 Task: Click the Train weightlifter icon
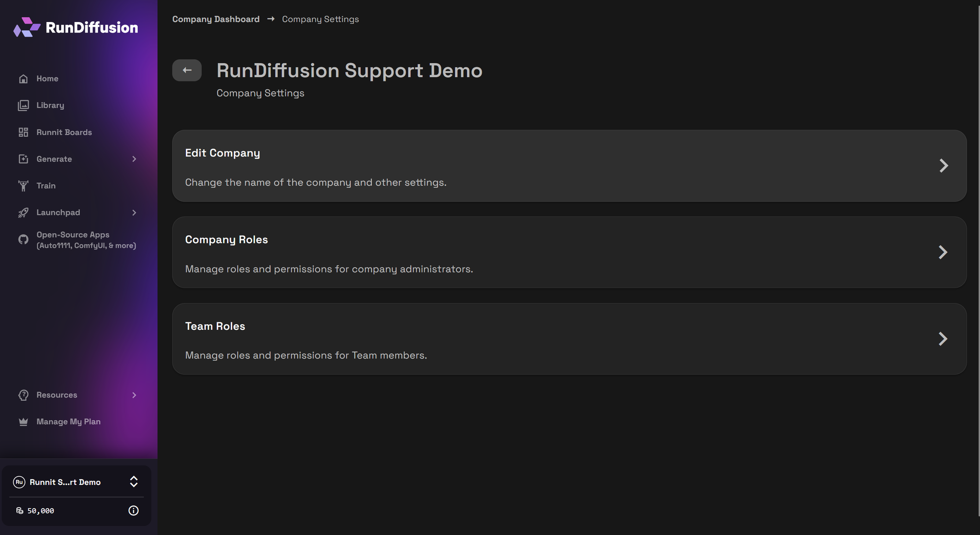pos(23,186)
